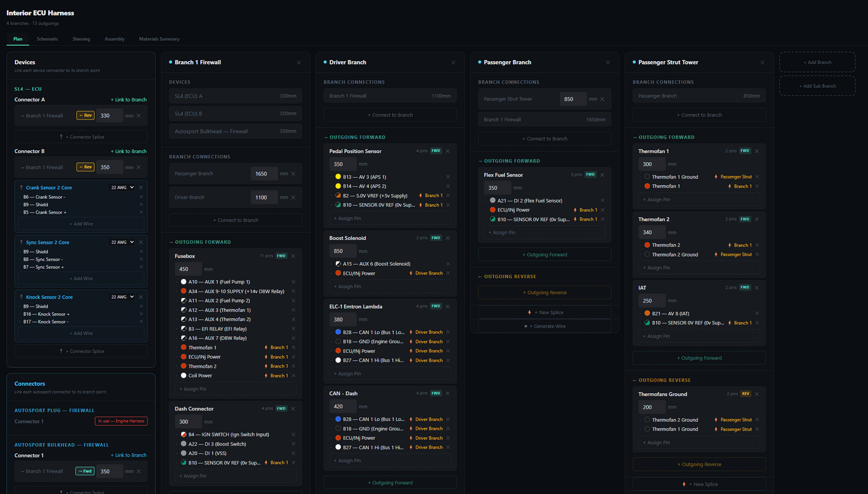Remove the A15 AUX 6 Boost Solenoid pin
The image size is (868, 494).
[448, 264]
